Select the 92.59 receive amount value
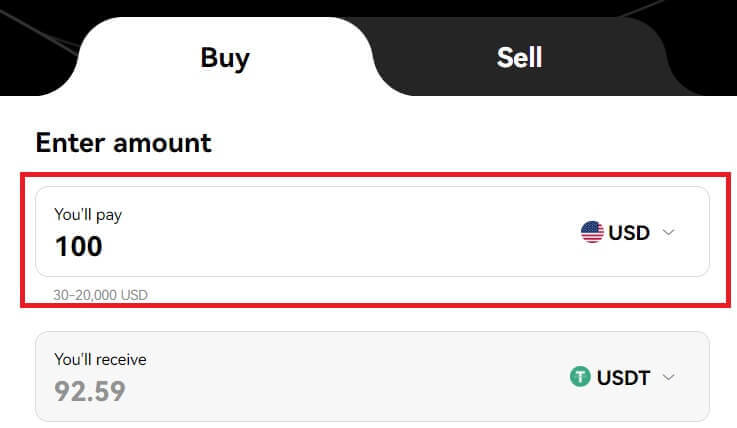 (90, 390)
